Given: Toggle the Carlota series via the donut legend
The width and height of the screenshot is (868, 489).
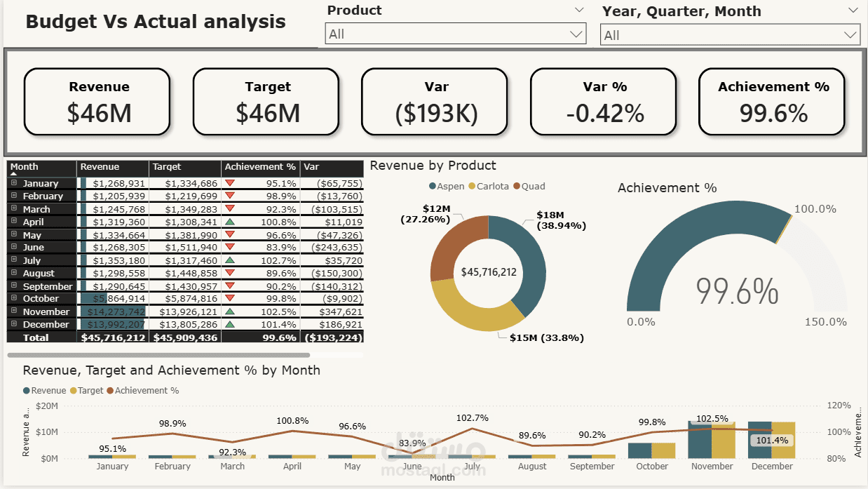Looking at the screenshot, I should point(472,186).
